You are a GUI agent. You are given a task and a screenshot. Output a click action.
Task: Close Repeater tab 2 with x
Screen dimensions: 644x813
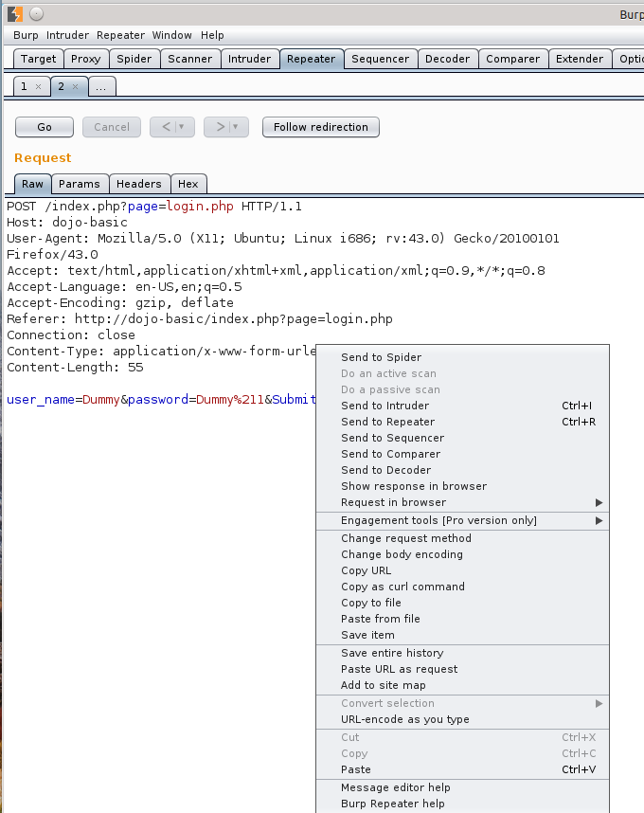[x=76, y=86]
